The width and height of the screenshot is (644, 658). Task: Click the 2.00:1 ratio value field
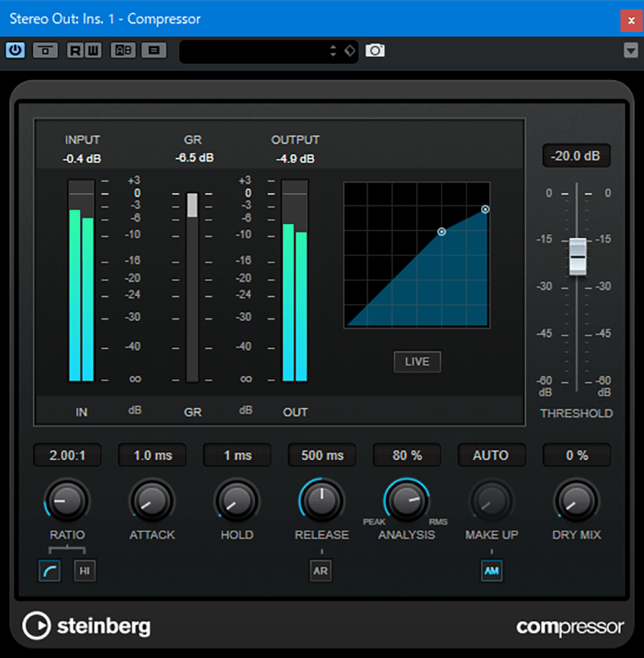[67, 456]
